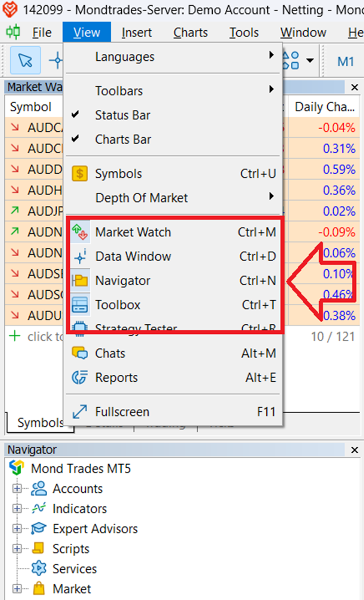The image size is (364, 600).
Task: Open Chats via its speech bubble icon
Action: pos(80,353)
